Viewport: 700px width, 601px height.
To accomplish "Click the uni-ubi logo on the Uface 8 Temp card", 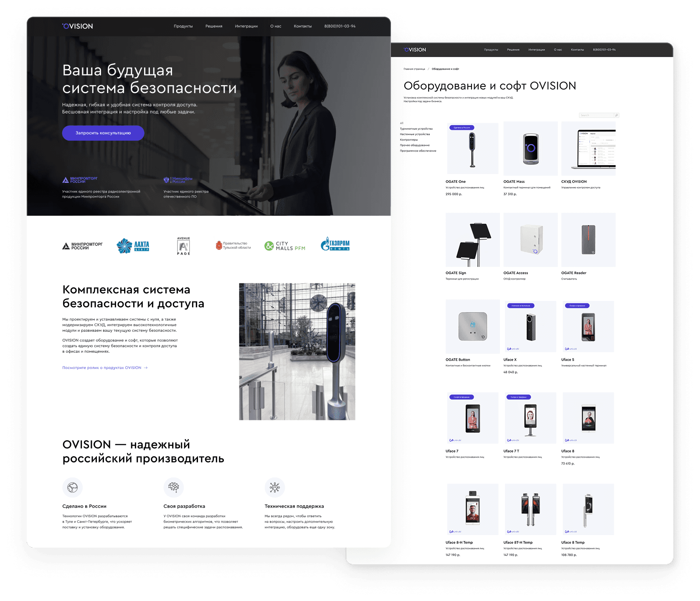I will click(571, 532).
